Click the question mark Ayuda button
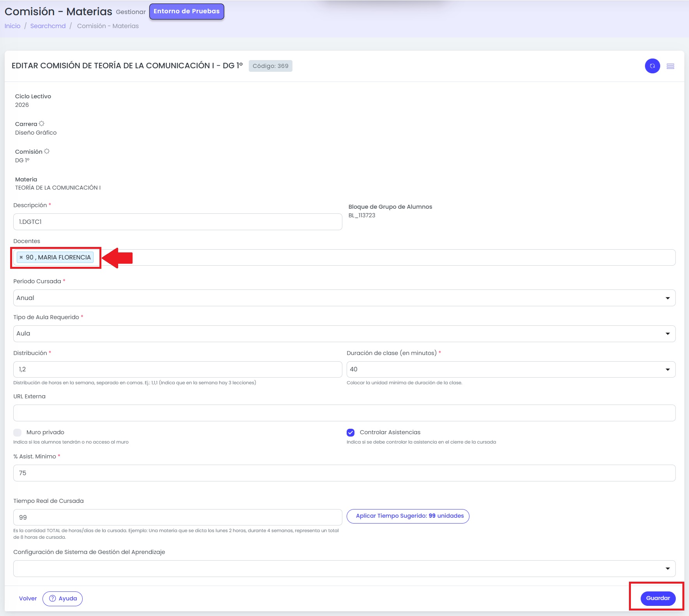 click(62, 598)
